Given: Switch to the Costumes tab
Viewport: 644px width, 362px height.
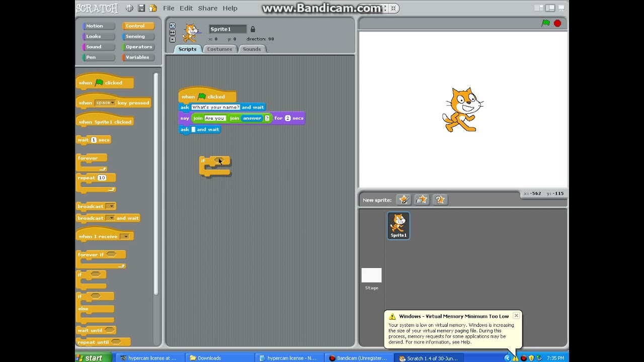Looking at the screenshot, I should (220, 49).
